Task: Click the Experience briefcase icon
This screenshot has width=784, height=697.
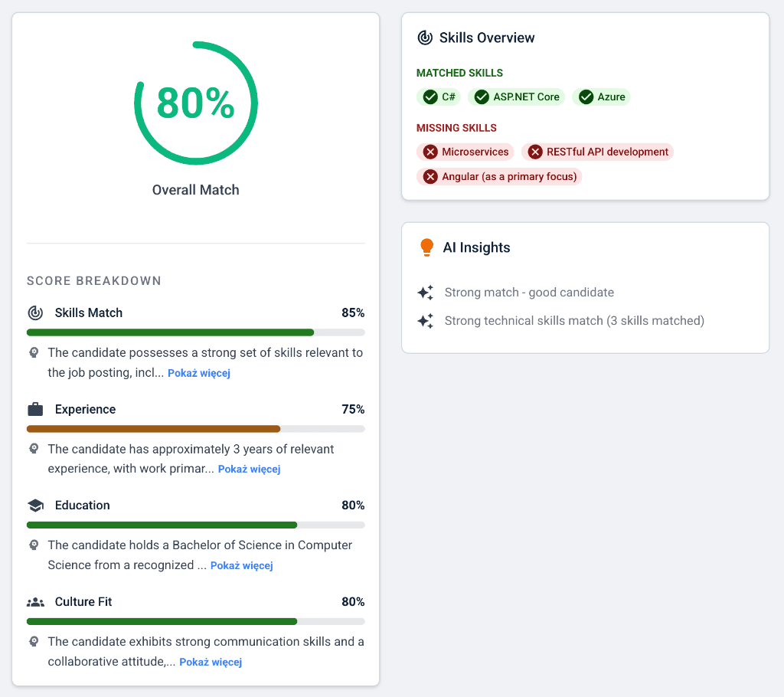Action: pyautogui.click(x=35, y=409)
